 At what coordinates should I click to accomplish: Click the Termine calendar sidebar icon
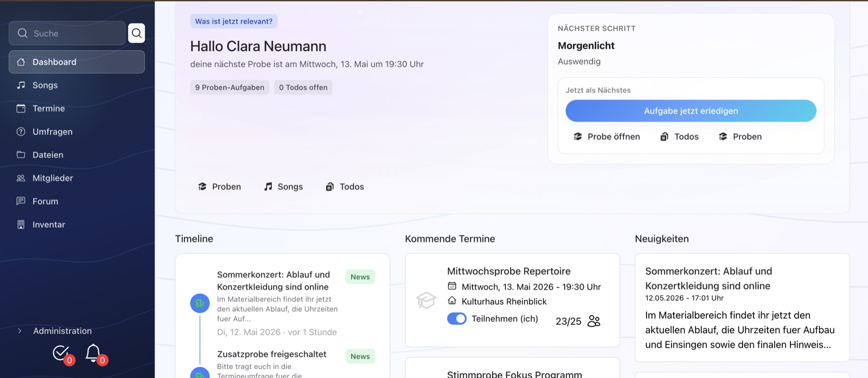click(21, 109)
